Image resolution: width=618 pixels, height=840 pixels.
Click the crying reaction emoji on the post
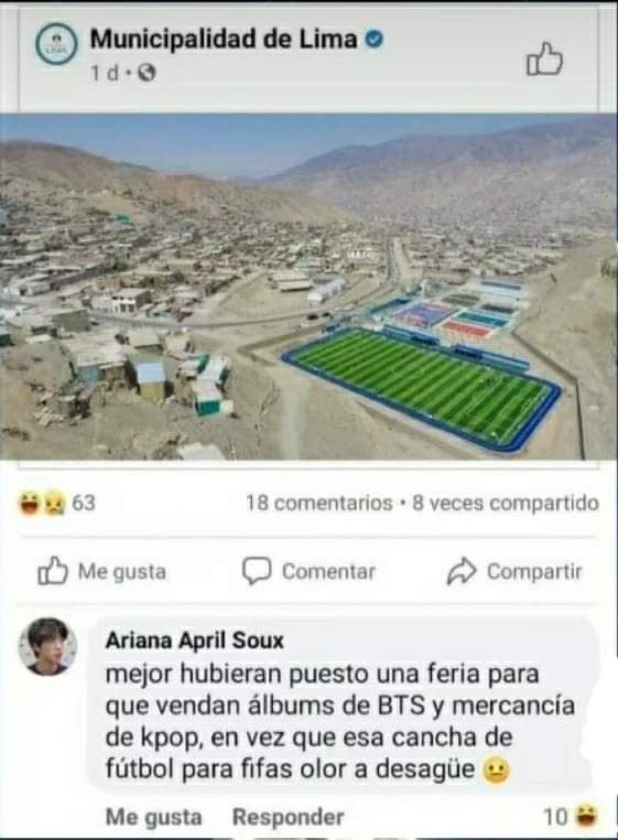point(54,504)
